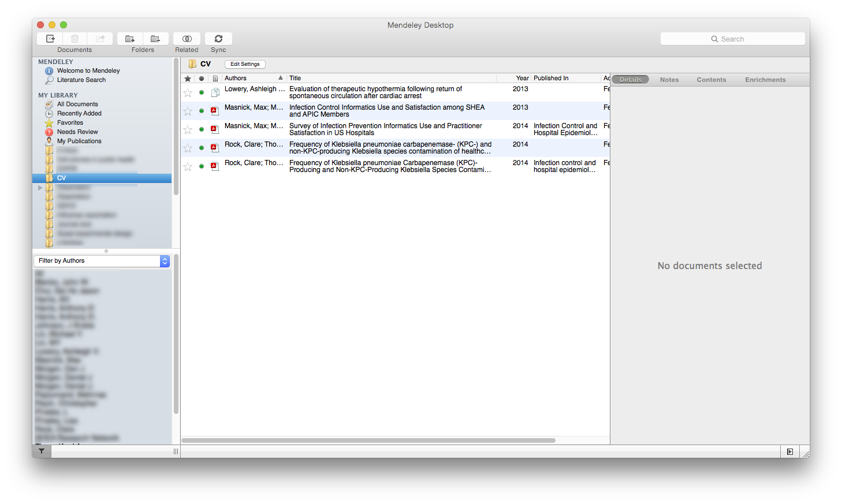Expand the folder below the CV folder

click(40, 188)
